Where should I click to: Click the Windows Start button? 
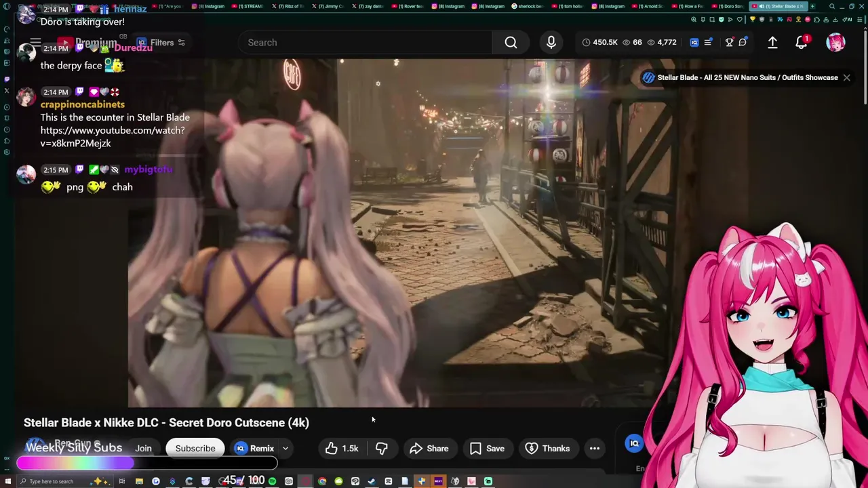[7, 481]
